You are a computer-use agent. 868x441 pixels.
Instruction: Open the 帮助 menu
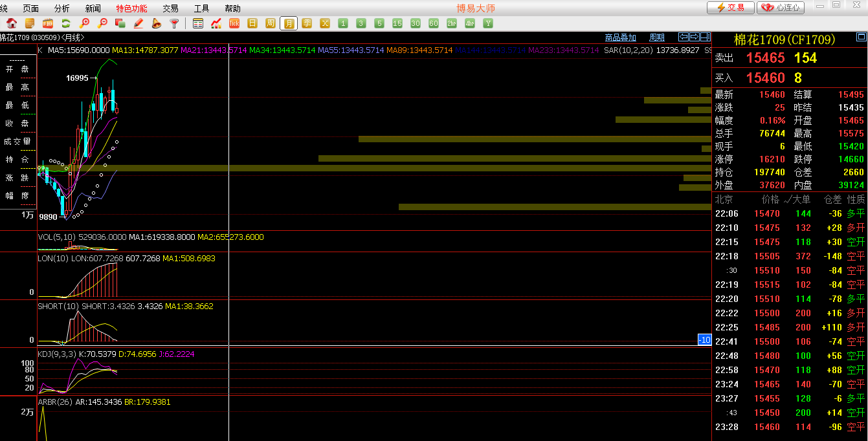click(x=233, y=8)
